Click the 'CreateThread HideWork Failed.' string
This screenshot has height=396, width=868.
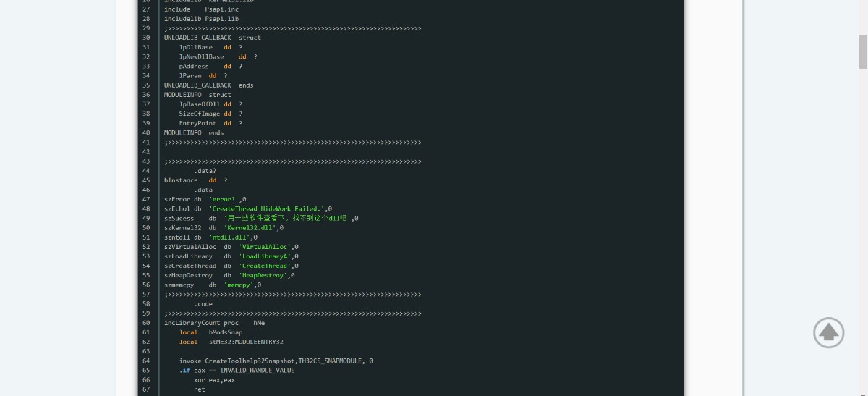click(x=268, y=208)
